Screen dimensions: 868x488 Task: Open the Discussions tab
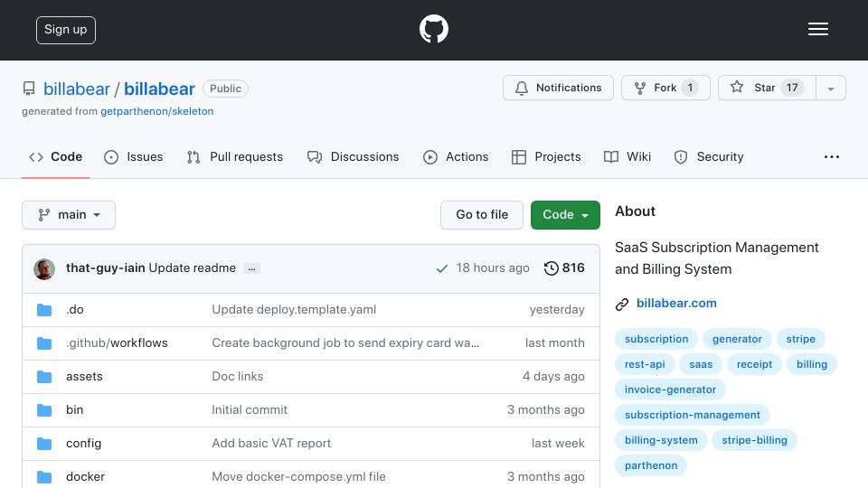[354, 157]
